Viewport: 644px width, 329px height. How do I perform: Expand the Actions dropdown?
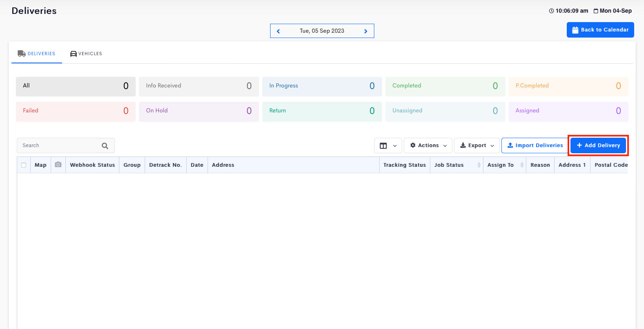(428, 145)
